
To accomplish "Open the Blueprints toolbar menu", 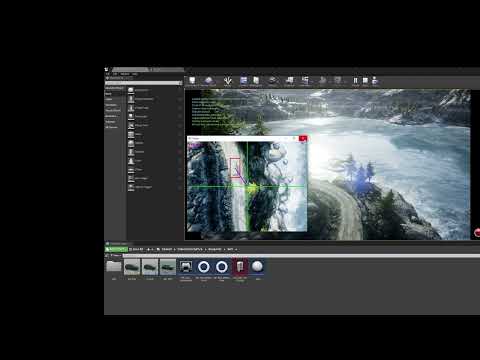I will (289, 81).
